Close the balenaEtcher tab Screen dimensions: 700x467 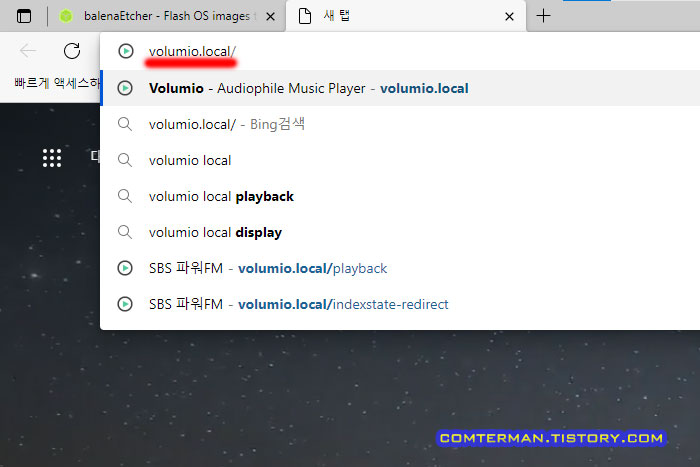click(x=270, y=17)
